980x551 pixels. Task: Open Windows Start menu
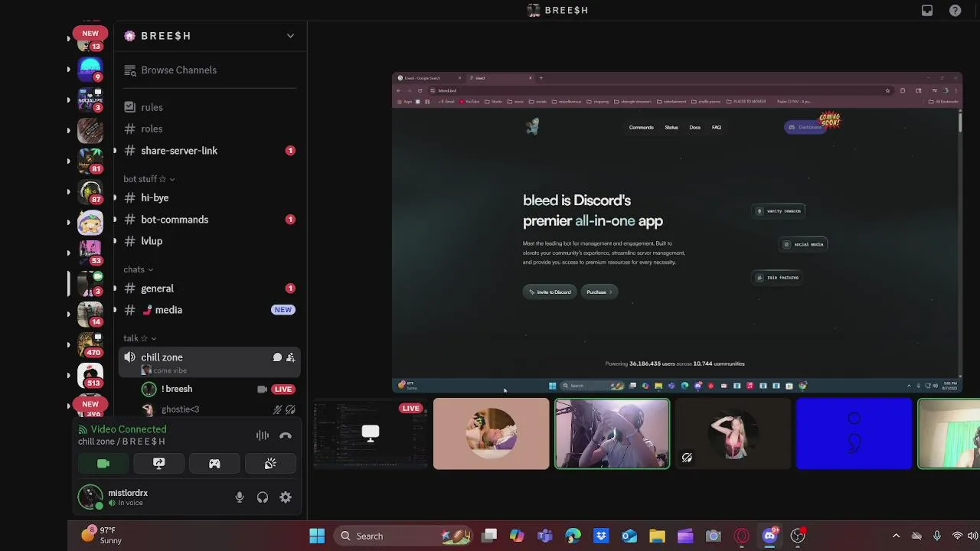[317, 536]
